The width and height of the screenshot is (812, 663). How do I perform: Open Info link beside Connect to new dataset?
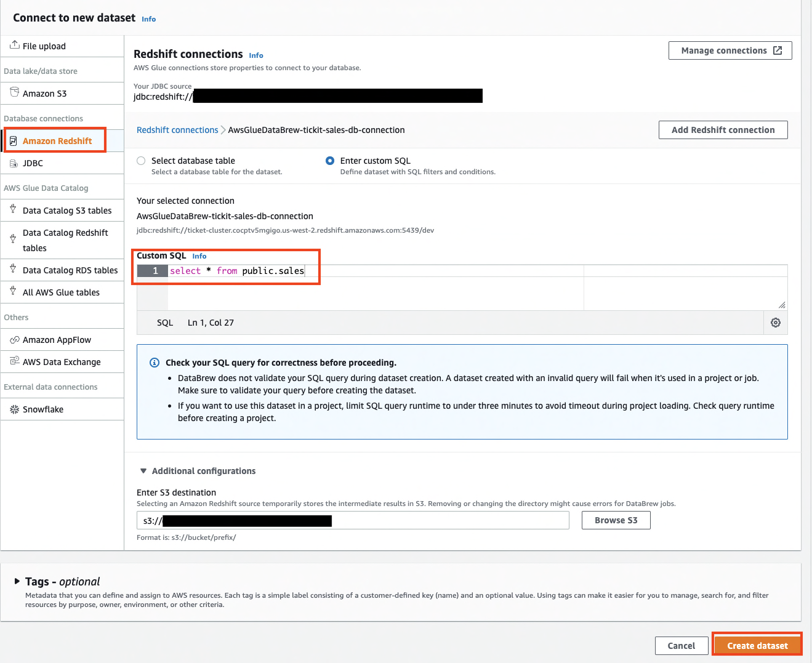pyautogui.click(x=149, y=19)
